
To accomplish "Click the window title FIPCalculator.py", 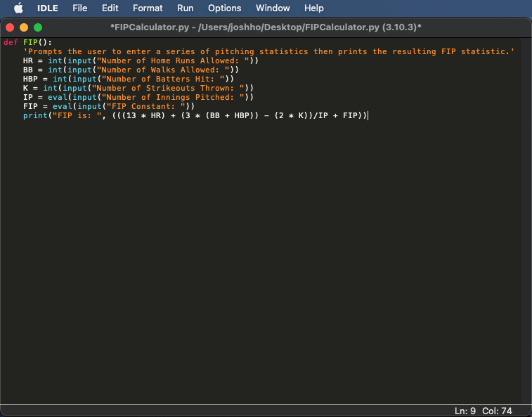I will 266,27.
